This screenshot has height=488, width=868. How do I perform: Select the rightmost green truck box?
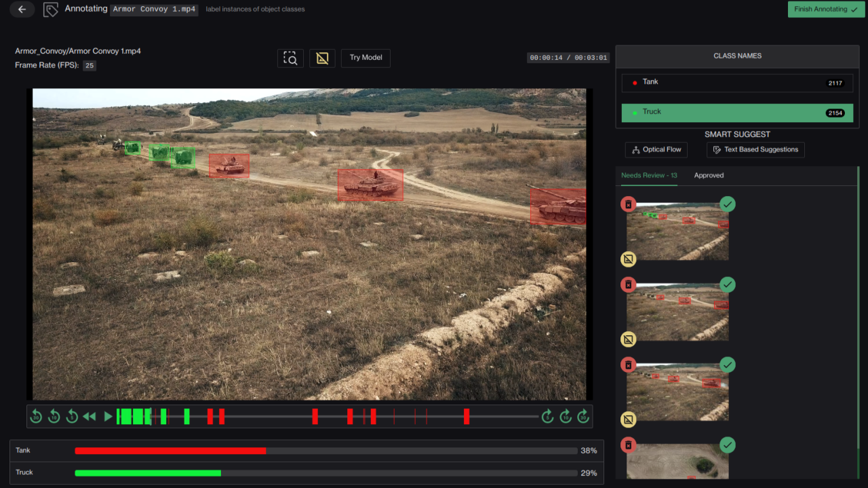coord(182,158)
